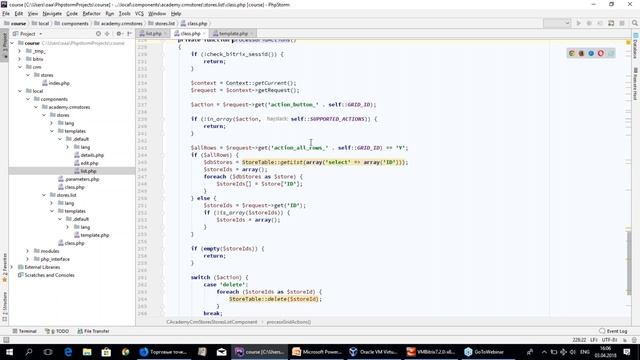The height and width of the screenshot is (360, 640).
Task: Open TODO tool window
Action: pyautogui.click(x=57, y=331)
